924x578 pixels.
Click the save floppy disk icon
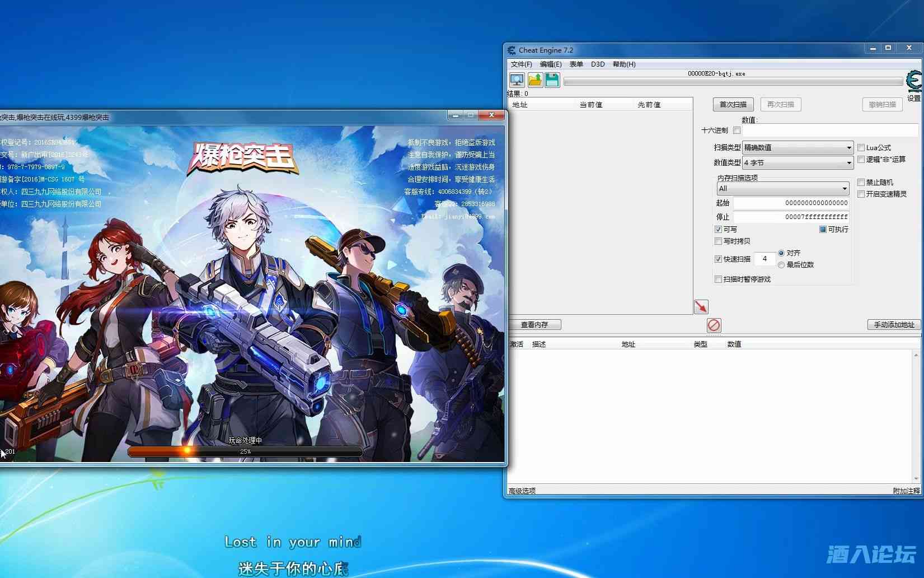[552, 80]
